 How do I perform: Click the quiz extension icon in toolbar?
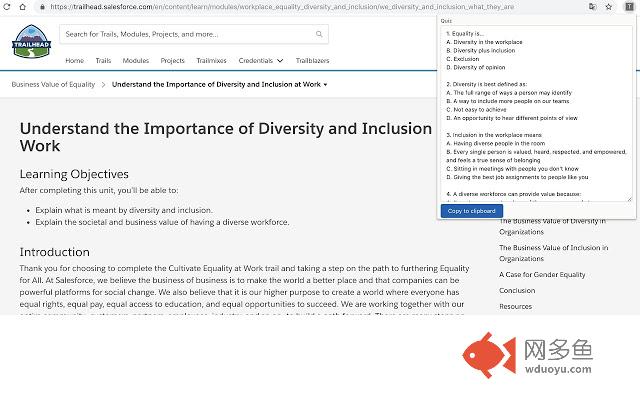629,7
